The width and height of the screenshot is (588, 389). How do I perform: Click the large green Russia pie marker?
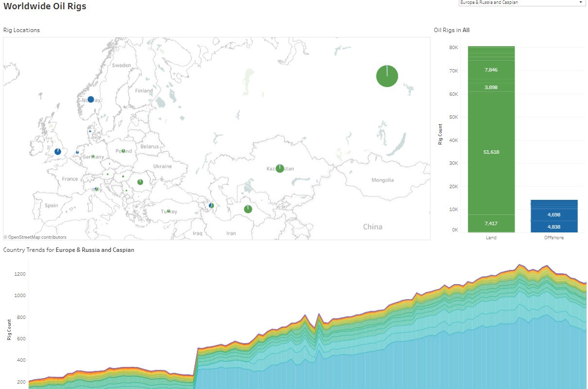click(387, 76)
